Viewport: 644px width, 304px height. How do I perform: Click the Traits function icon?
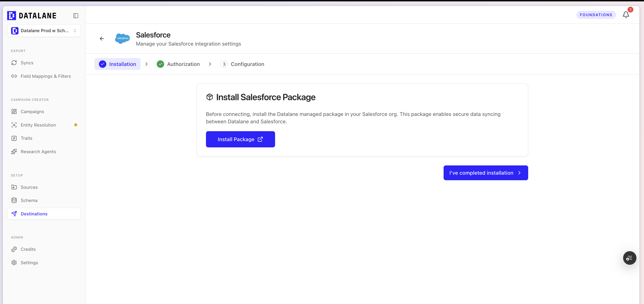(14, 138)
